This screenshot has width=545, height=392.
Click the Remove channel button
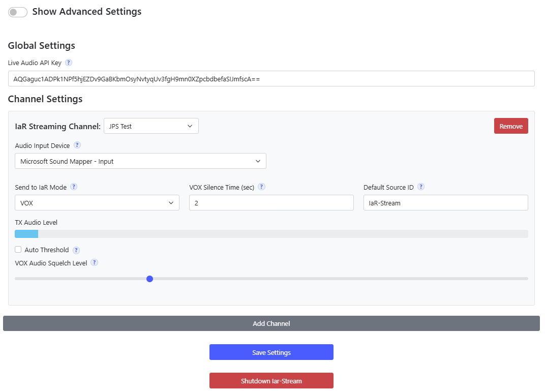[x=511, y=126]
